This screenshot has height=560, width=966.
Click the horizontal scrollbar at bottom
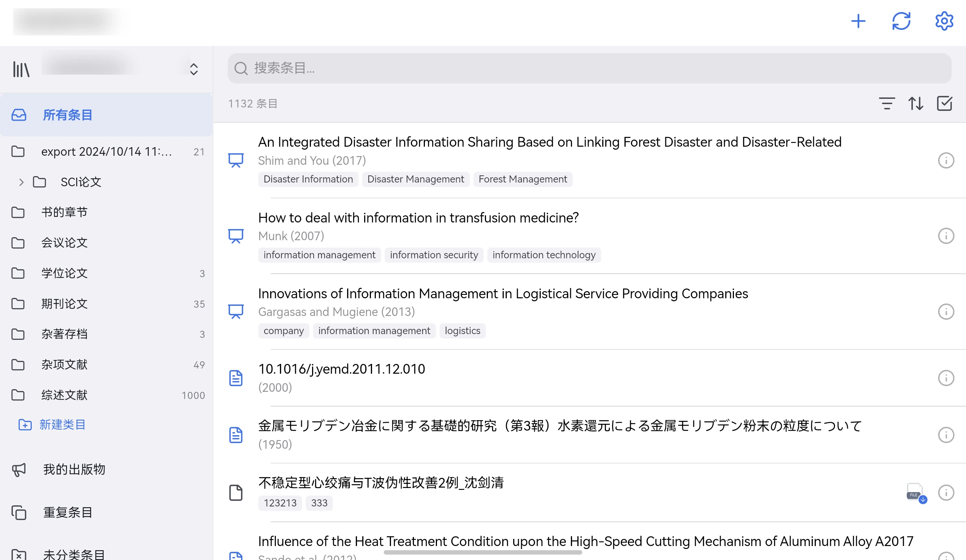click(483, 552)
